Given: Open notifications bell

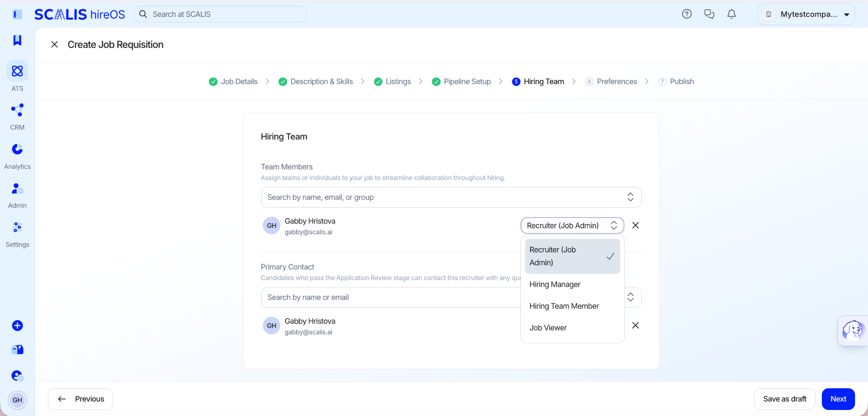Looking at the screenshot, I should pyautogui.click(x=732, y=14).
